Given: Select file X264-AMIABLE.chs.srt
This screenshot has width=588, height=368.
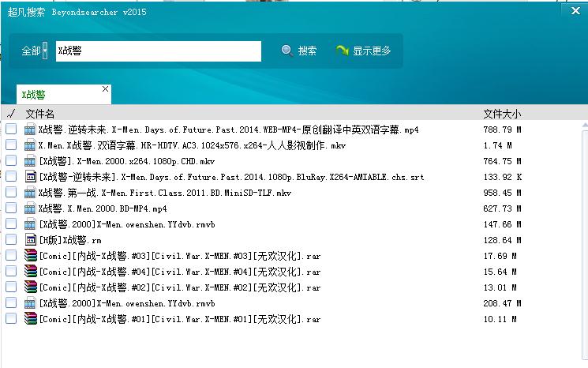Looking at the screenshot, I should pos(231,177).
